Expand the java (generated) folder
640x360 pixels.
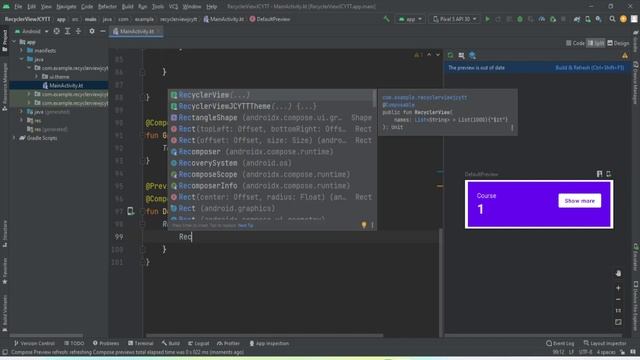click(x=22, y=111)
